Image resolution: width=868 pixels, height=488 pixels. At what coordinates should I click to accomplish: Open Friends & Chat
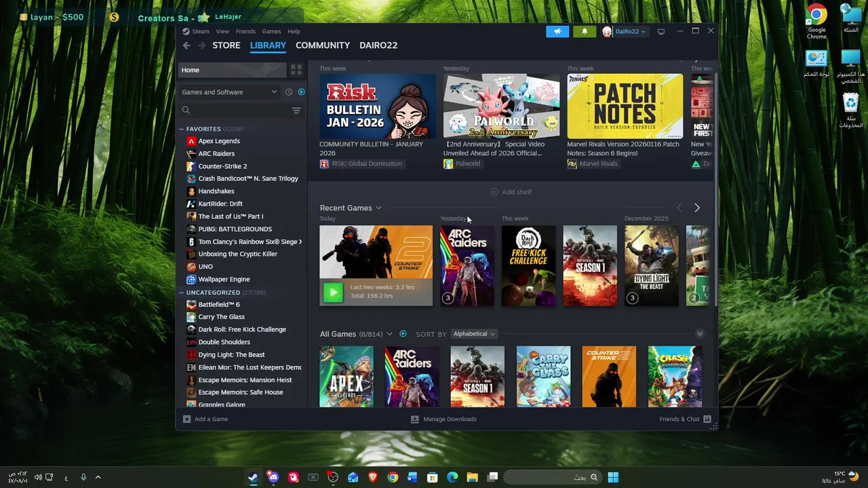tap(685, 420)
